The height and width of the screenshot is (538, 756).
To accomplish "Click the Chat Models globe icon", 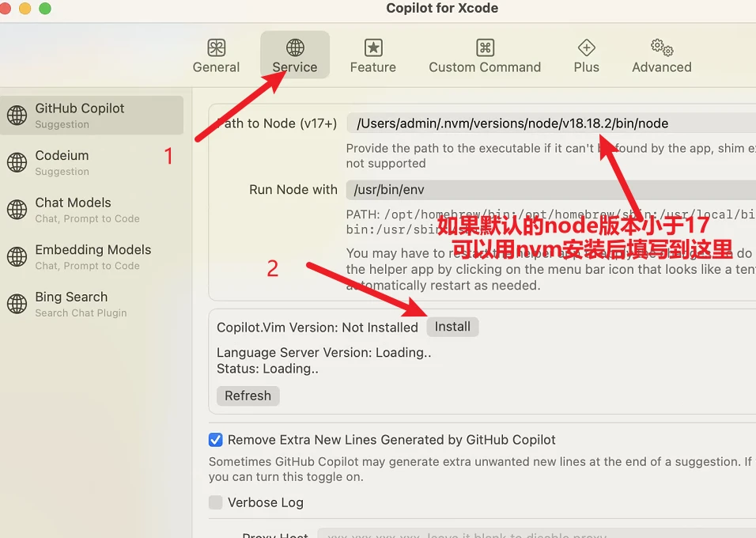I will coord(17,210).
